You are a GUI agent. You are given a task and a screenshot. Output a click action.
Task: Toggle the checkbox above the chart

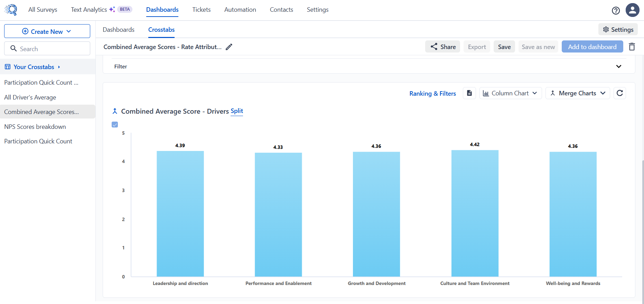pos(115,125)
